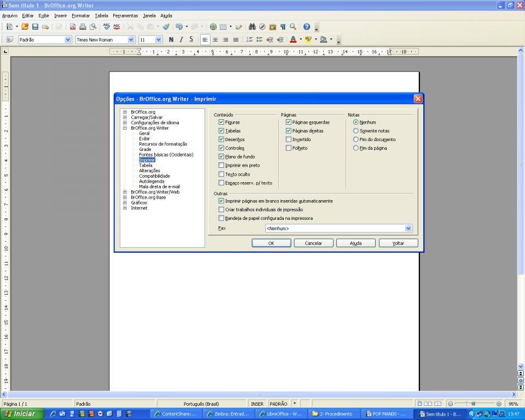Apply underline formatting
This screenshot has height=420, width=525.
tap(191, 39)
